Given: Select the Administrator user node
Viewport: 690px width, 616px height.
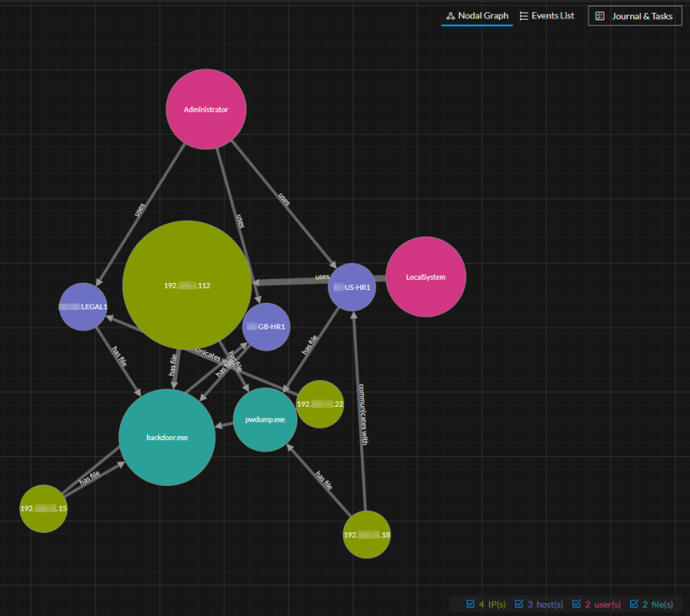Looking at the screenshot, I should point(205,109).
